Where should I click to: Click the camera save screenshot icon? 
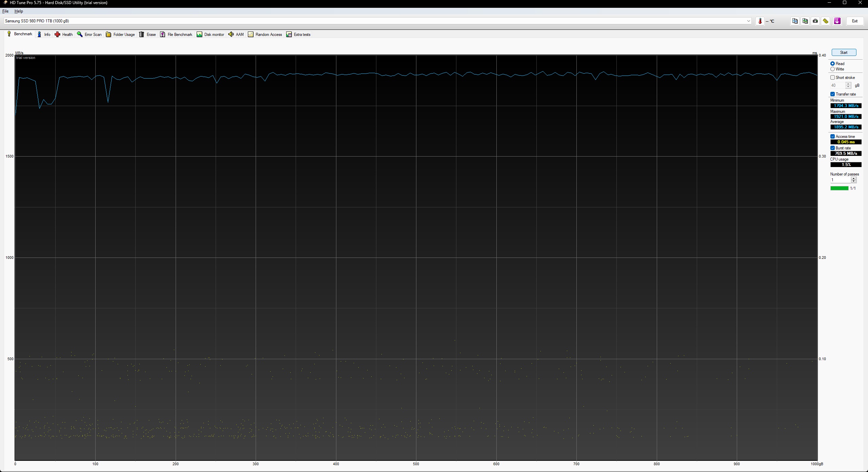point(815,21)
